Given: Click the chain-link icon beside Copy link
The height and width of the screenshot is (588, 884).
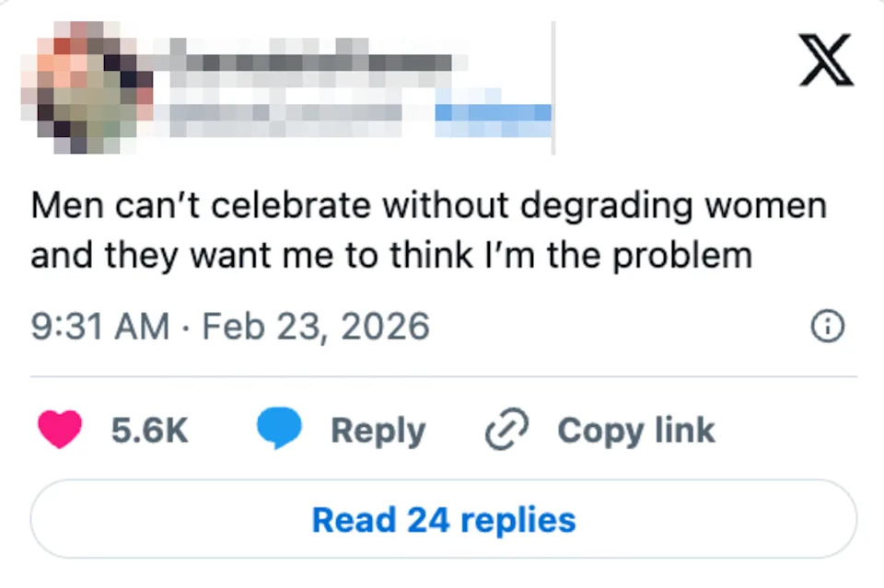Looking at the screenshot, I should point(505,429).
